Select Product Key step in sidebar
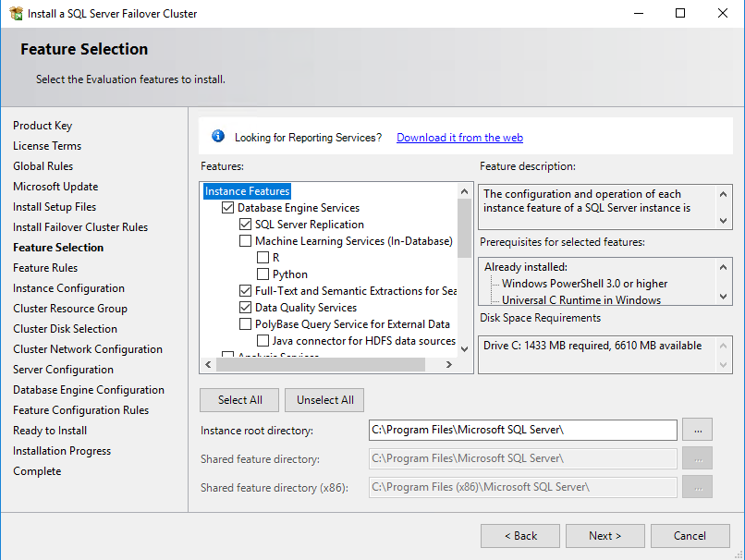 tap(43, 126)
